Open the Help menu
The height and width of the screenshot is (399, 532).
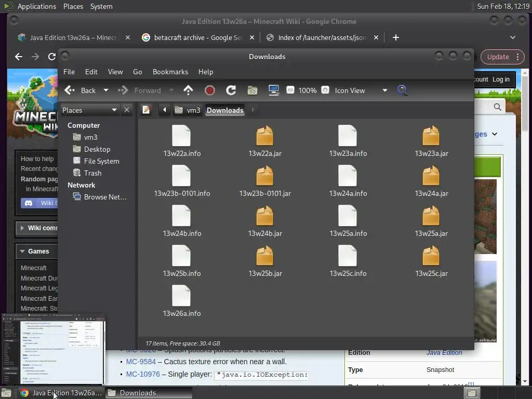pos(206,72)
